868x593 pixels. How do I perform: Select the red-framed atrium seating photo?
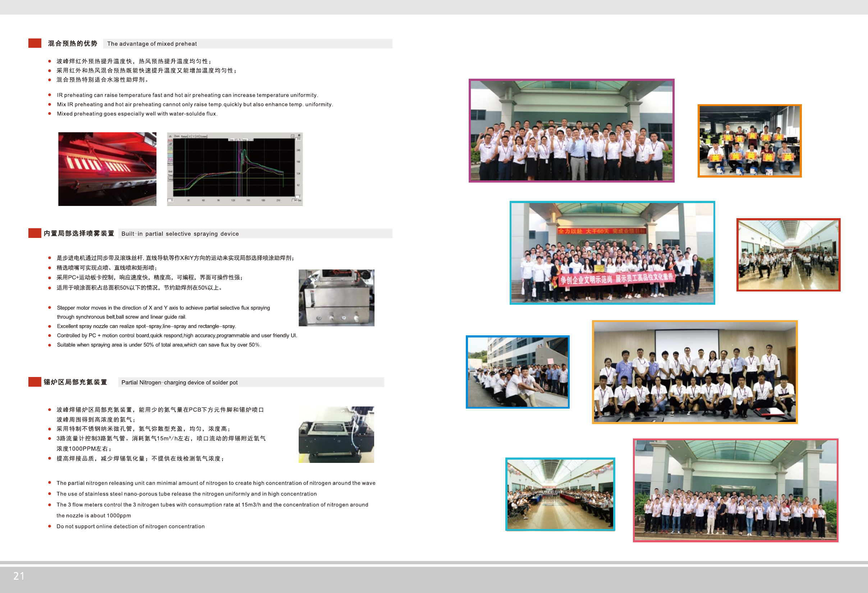[x=788, y=255]
